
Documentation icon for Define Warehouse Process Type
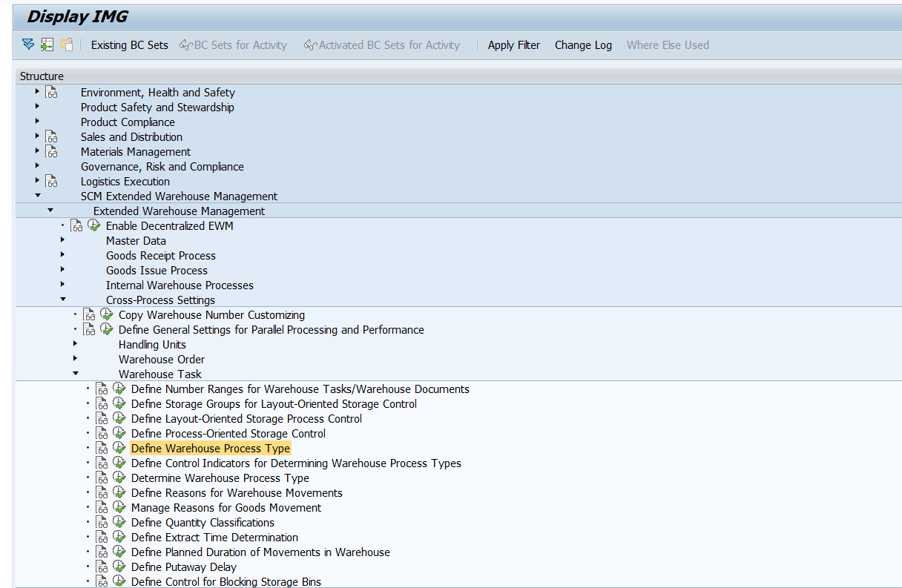(x=102, y=449)
